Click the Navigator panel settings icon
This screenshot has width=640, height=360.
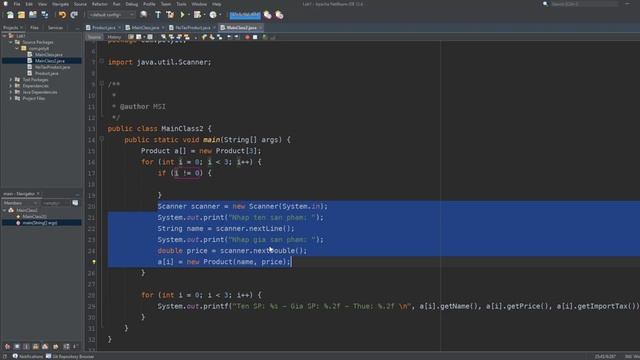pos(75,203)
